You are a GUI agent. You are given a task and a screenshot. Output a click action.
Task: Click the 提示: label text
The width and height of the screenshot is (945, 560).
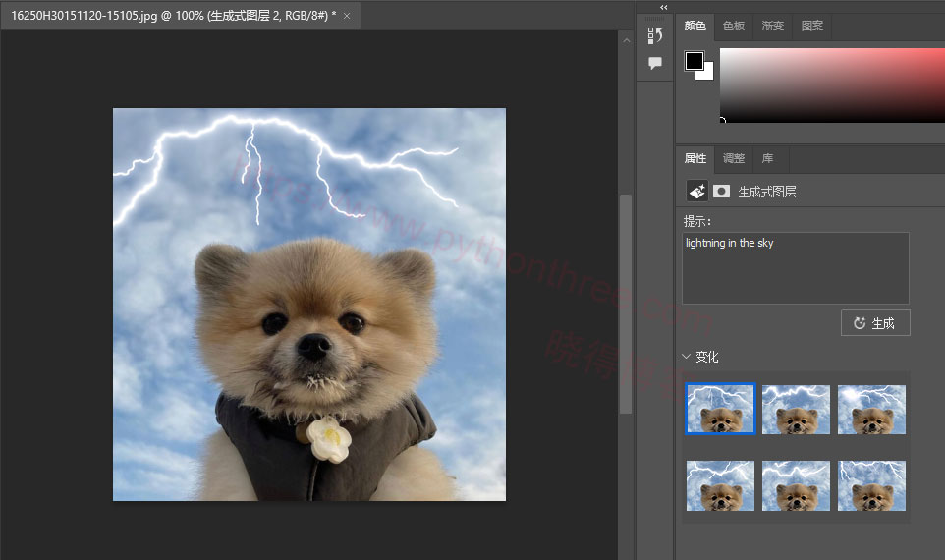(x=697, y=221)
